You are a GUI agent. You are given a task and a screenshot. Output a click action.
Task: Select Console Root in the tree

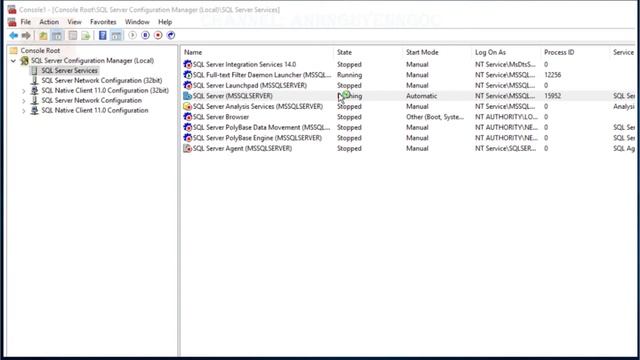click(x=40, y=51)
